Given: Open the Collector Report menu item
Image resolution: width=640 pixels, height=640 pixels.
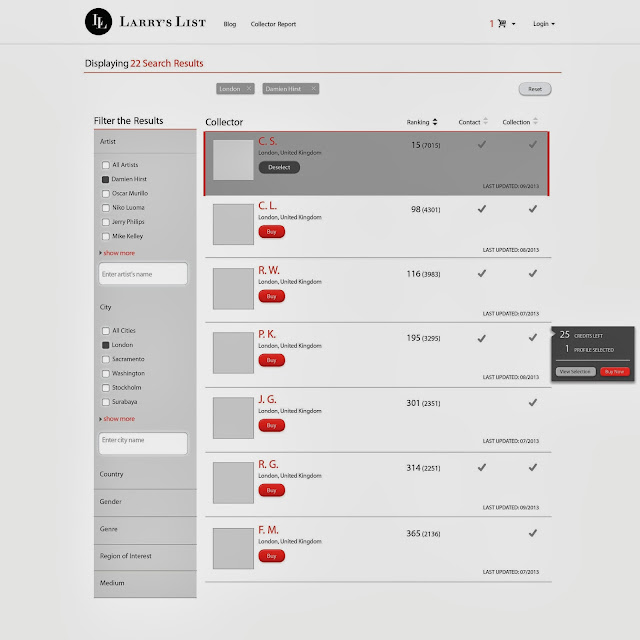Looking at the screenshot, I should coord(273,24).
